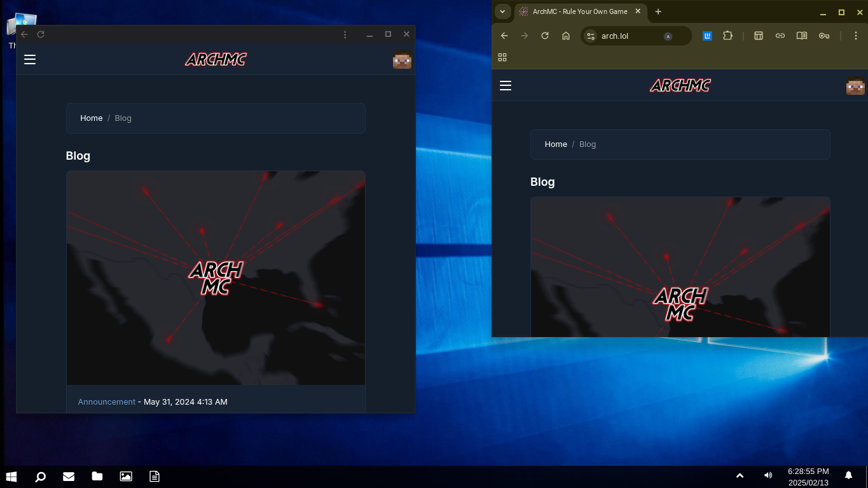
Task: Open the Extensions puzzle icon
Action: tap(727, 36)
